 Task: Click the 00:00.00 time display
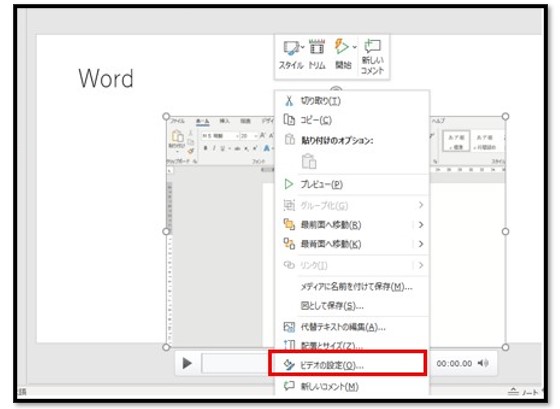point(454,363)
